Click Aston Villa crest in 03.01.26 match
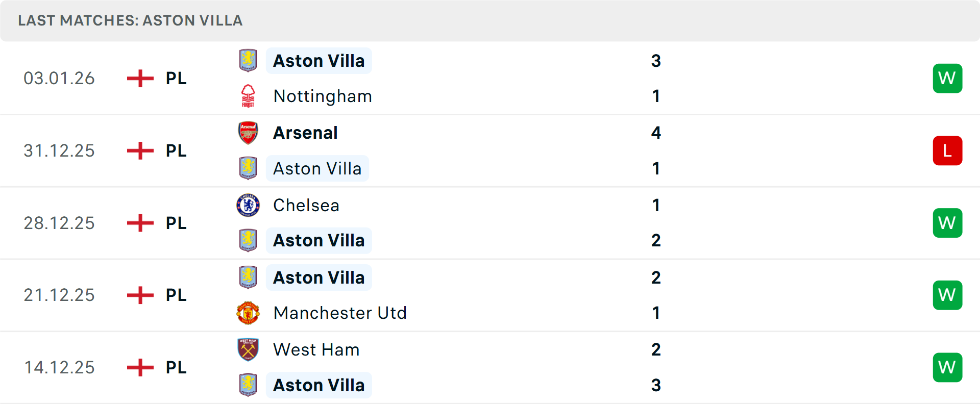Image resolution: width=980 pixels, height=404 pixels. [x=248, y=60]
